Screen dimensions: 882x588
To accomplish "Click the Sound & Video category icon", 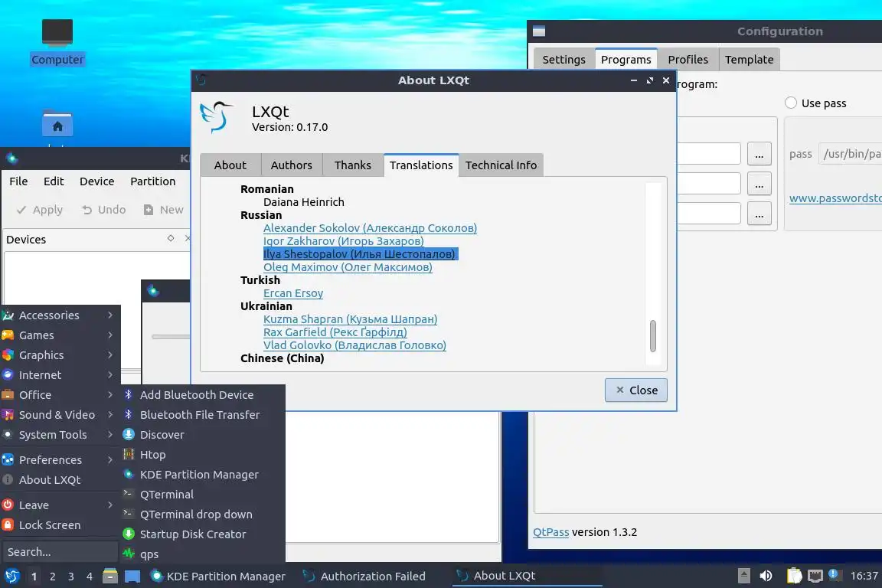I will coord(8,415).
